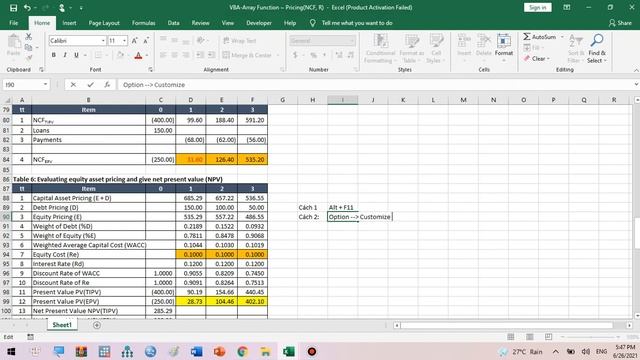Clear cell contents with eraser icon
The height and width of the screenshot is (360, 640).
(527, 58)
